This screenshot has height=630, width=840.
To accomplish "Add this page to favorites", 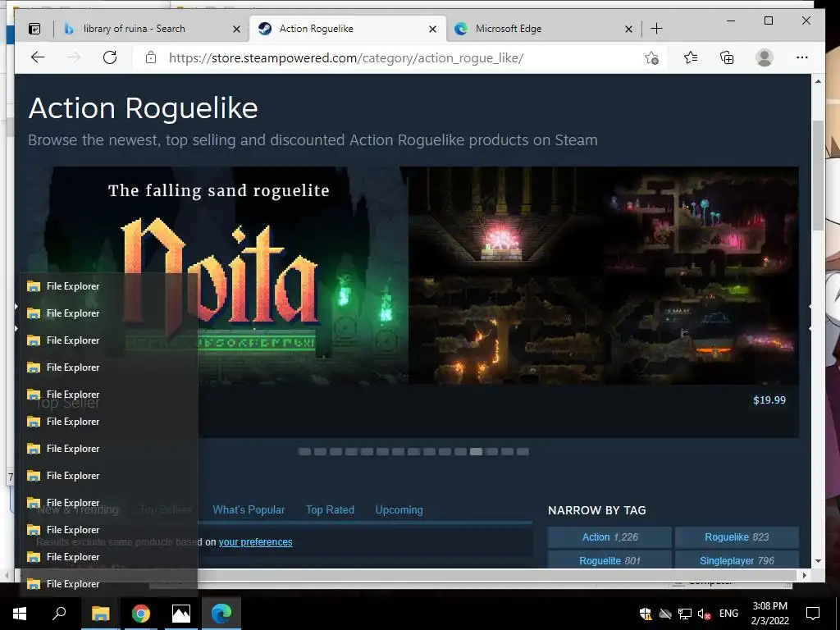I will click(651, 58).
